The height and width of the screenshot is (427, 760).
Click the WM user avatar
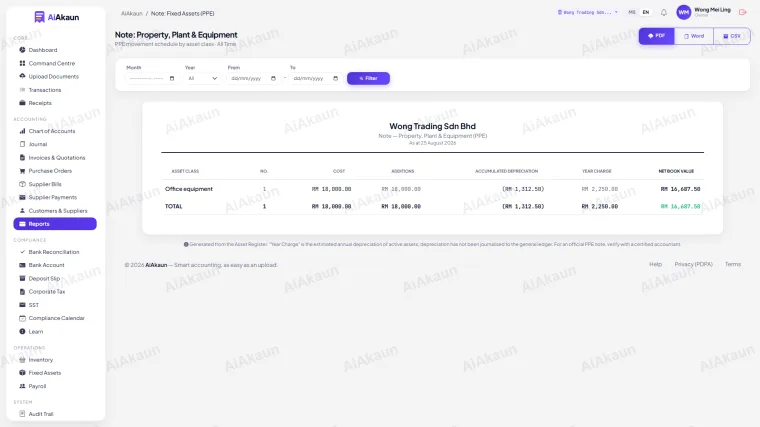tap(683, 12)
